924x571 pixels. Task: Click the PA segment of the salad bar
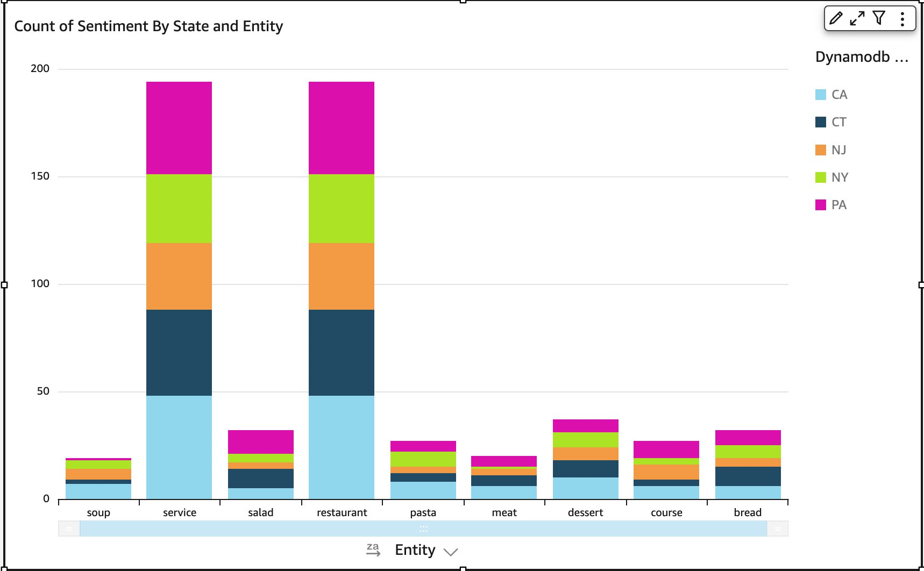coord(261,442)
